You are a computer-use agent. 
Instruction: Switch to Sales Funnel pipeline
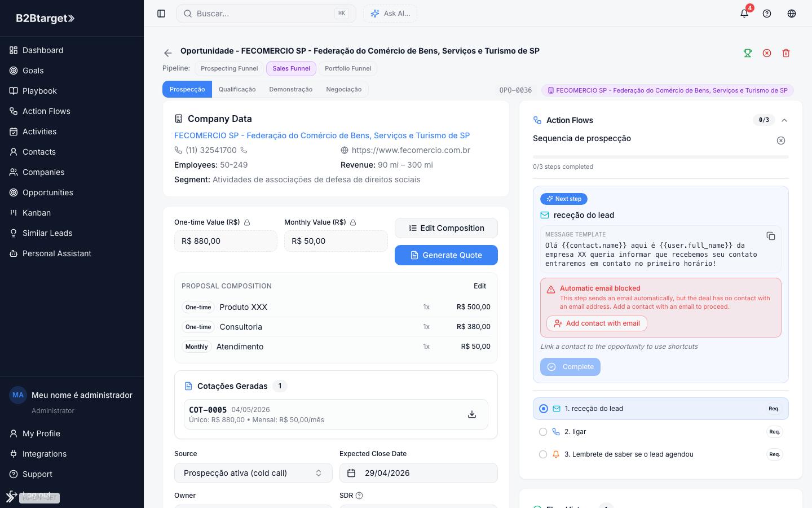pos(291,68)
